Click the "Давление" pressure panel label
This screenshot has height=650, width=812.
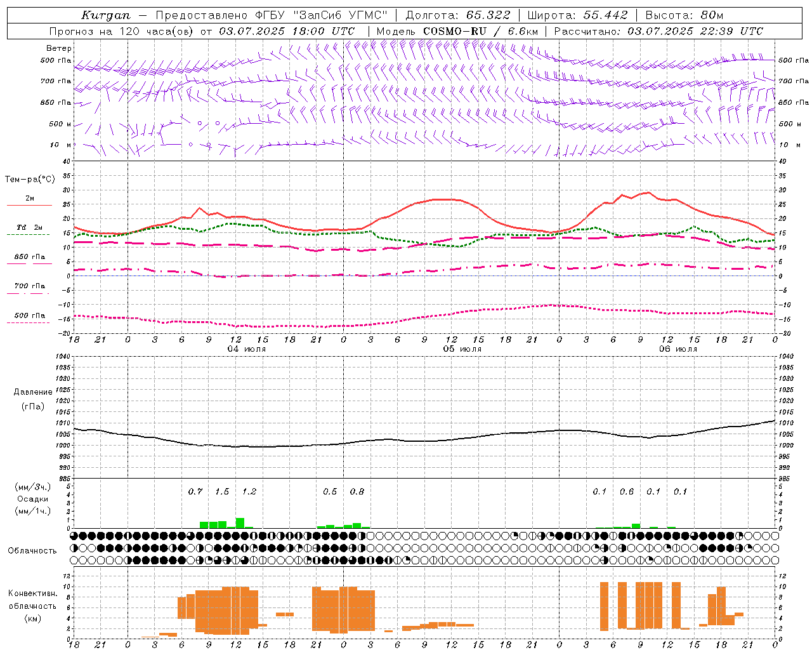(33, 392)
